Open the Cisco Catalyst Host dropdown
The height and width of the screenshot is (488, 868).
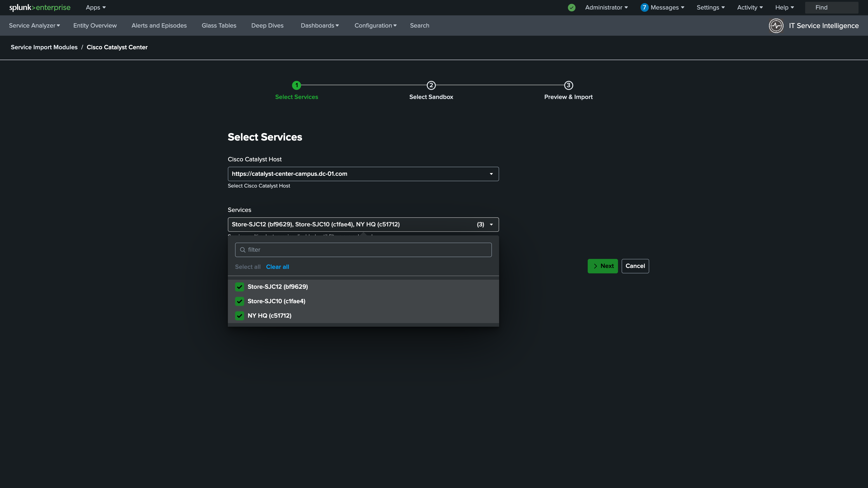tap(363, 174)
